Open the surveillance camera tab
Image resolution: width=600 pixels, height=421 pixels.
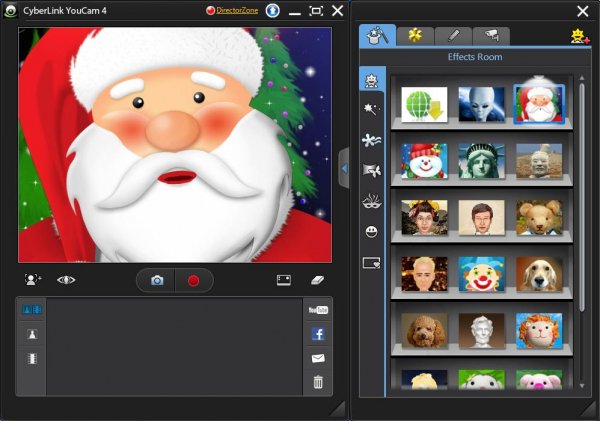(x=491, y=36)
